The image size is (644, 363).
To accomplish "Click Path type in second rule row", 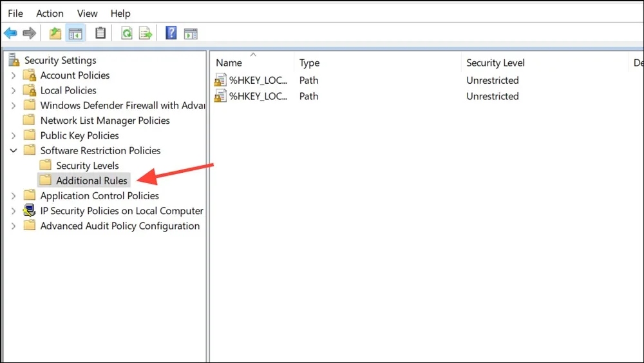I will pos(309,96).
